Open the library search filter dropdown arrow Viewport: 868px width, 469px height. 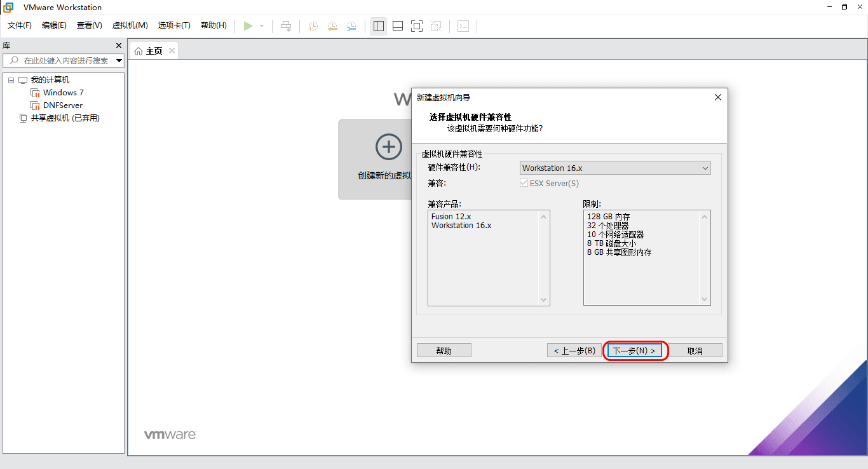119,61
